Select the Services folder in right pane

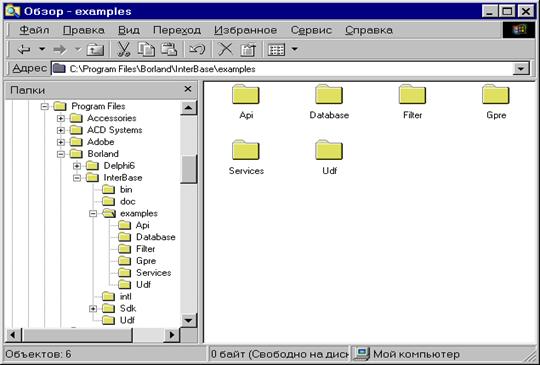[246, 158]
